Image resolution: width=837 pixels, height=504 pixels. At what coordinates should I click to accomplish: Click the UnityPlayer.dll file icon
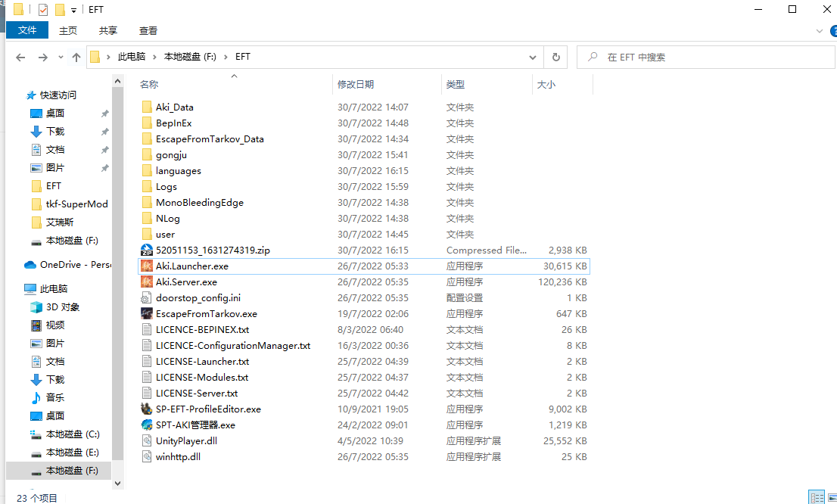click(x=147, y=441)
